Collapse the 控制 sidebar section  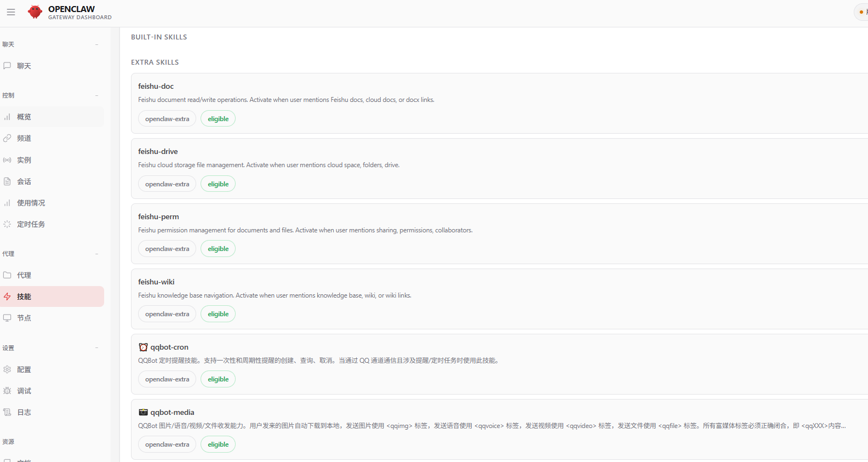tap(96, 95)
